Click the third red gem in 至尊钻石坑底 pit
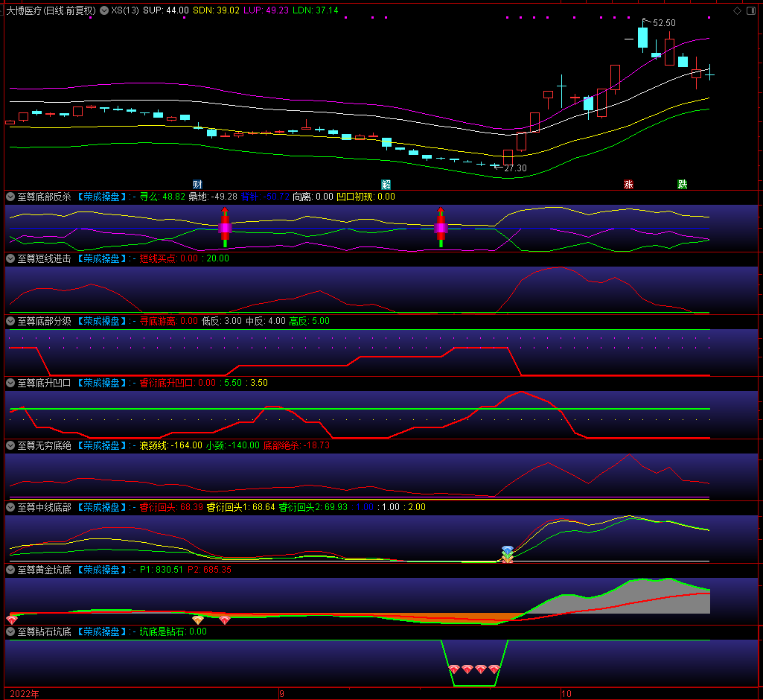This screenshot has height=700, width=763. click(x=481, y=669)
